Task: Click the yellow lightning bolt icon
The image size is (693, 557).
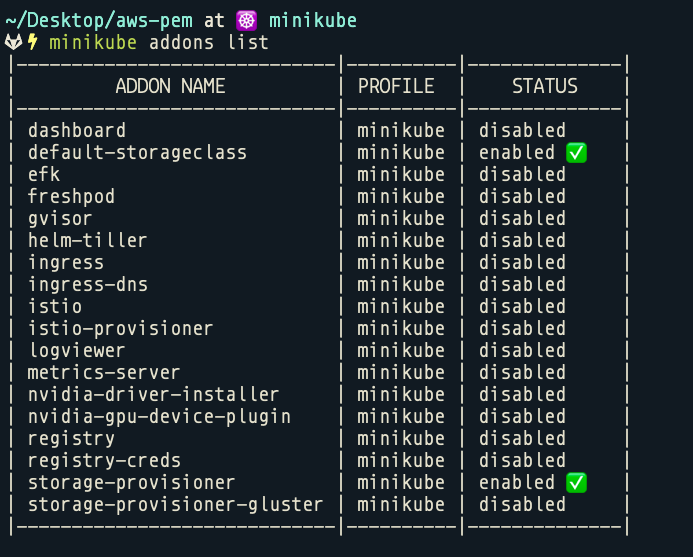Action: (x=33, y=42)
